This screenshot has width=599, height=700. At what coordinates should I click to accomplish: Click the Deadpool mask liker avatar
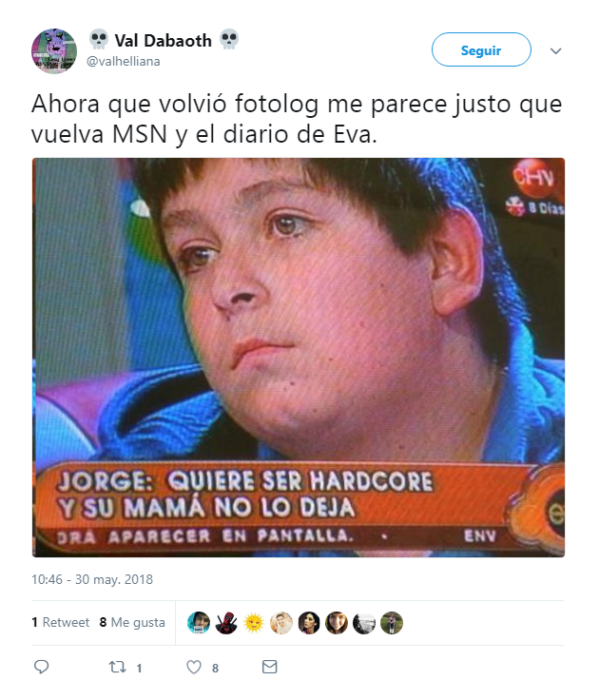pyautogui.click(x=226, y=623)
